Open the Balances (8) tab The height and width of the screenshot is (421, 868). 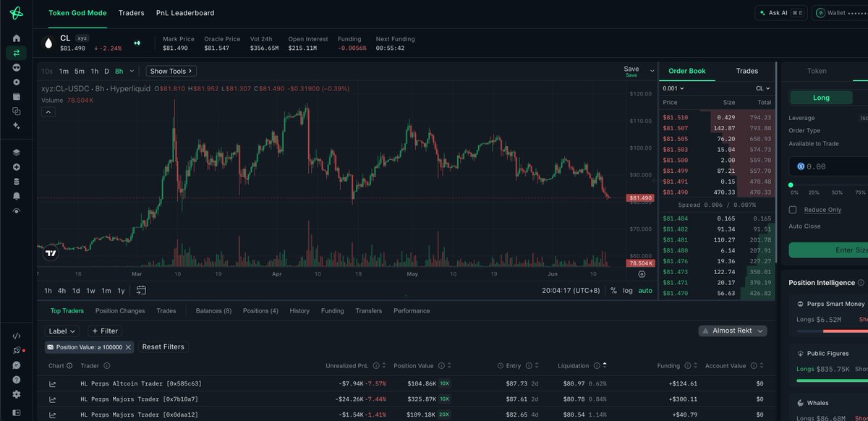(213, 311)
